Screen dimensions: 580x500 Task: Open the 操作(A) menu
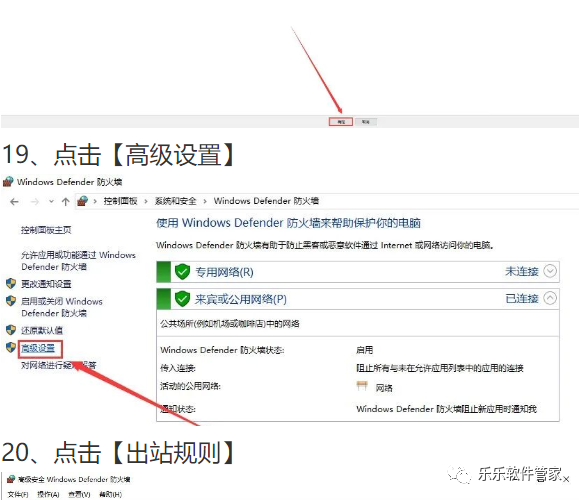pyautogui.click(x=48, y=494)
